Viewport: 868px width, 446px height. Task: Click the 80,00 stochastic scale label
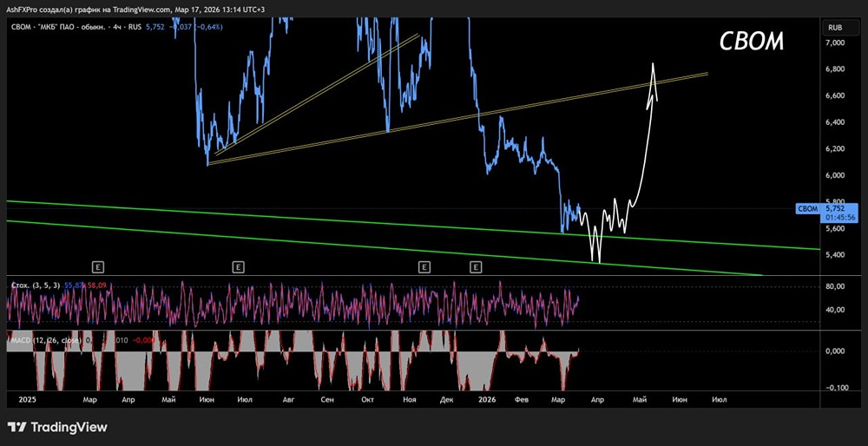click(x=834, y=286)
